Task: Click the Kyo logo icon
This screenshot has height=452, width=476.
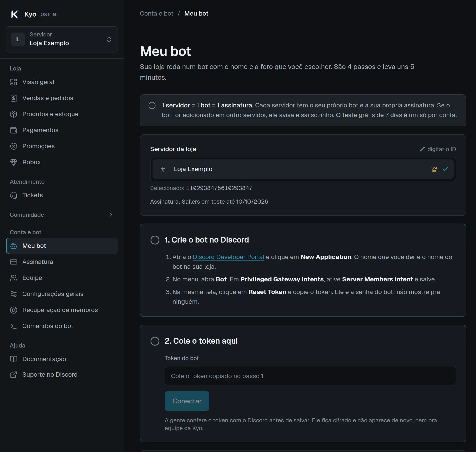Action: pos(15,14)
